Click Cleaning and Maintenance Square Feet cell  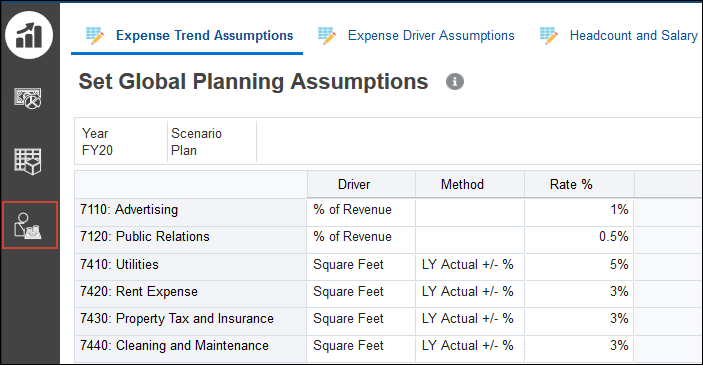(x=361, y=348)
